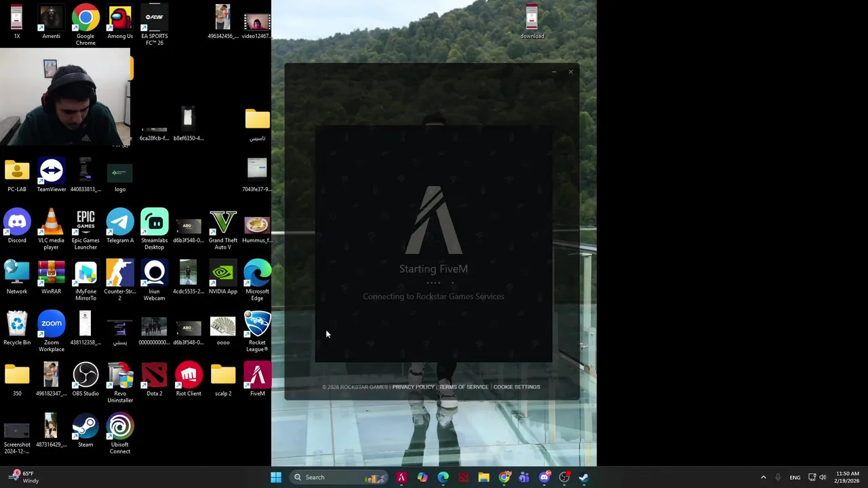The height and width of the screenshot is (488, 868).
Task: Switch to FiveM in the taskbar
Action: 401,477
